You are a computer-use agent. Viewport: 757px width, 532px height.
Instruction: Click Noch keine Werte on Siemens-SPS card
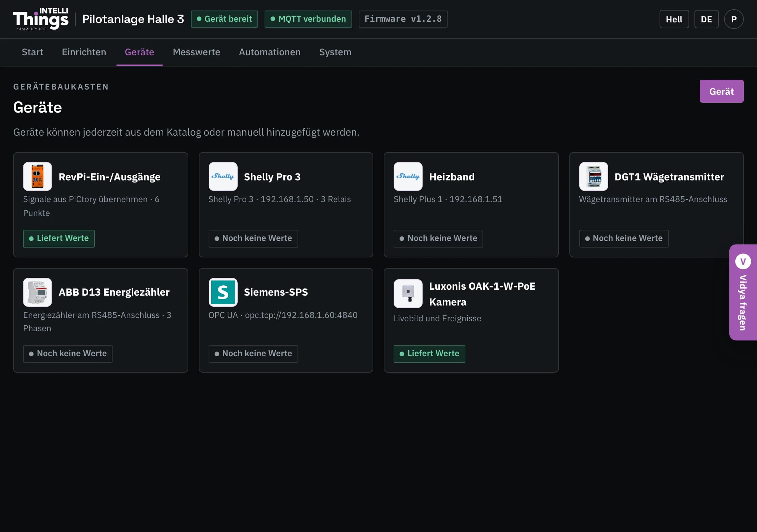tap(253, 354)
